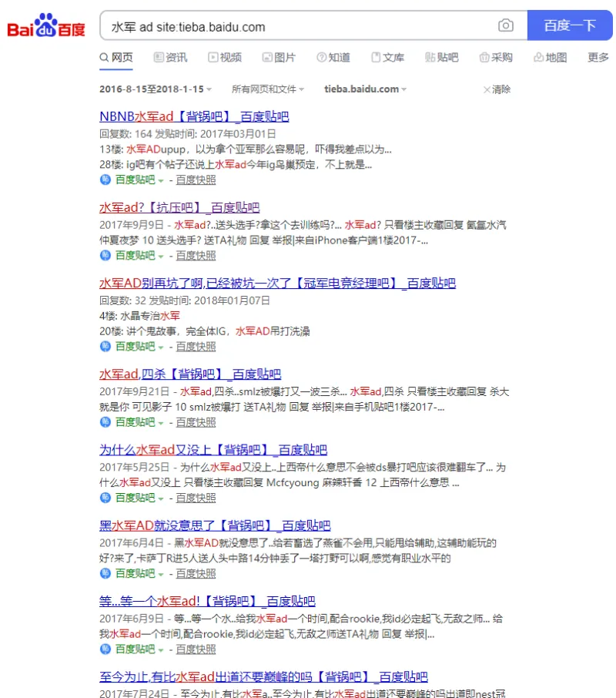Open result 水军ad?【抗压吧】

179,207
